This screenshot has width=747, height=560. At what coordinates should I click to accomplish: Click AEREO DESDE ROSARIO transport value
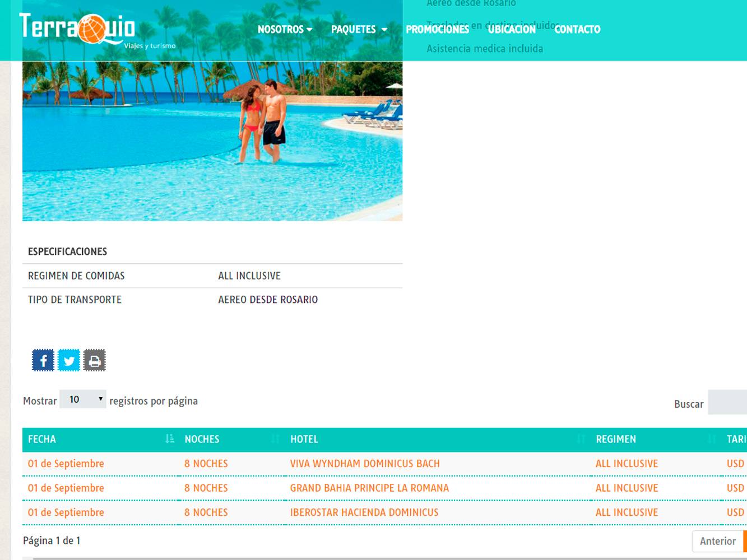click(268, 300)
